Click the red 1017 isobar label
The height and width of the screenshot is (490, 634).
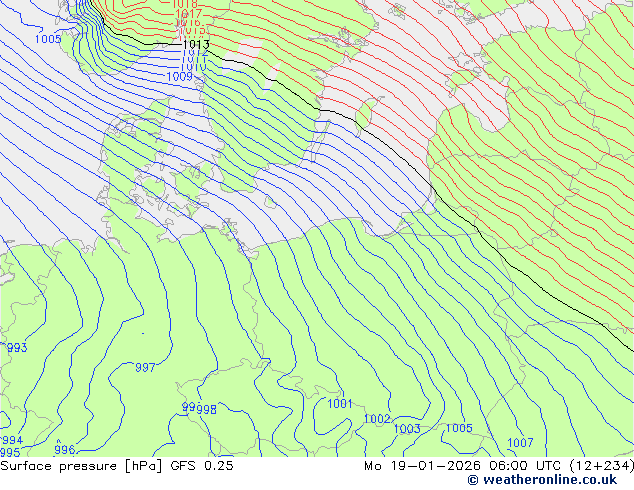click(188, 14)
